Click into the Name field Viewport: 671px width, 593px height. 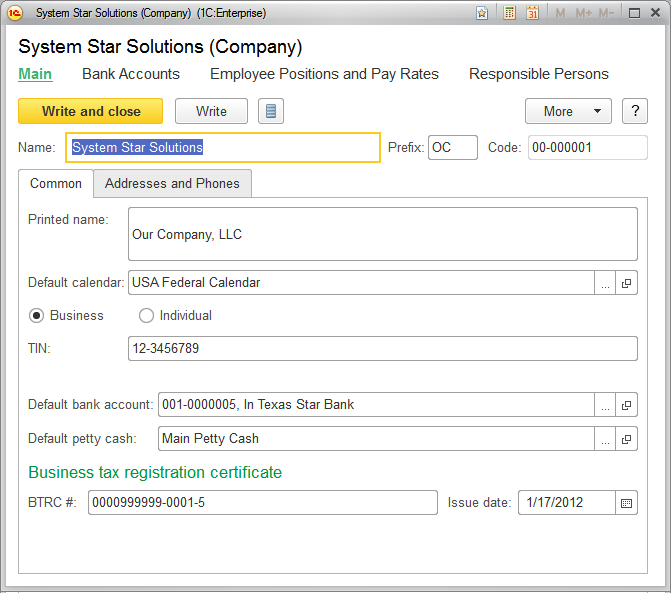tap(223, 148)
